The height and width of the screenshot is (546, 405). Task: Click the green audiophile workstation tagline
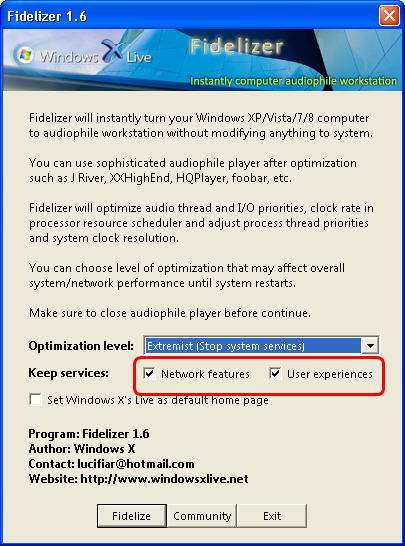click(293, 81)
